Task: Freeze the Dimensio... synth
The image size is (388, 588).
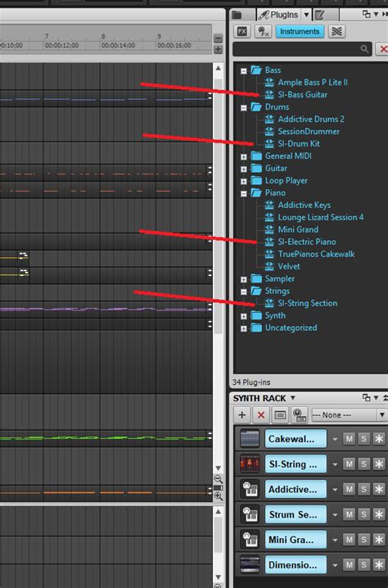Action: point(379,565)
